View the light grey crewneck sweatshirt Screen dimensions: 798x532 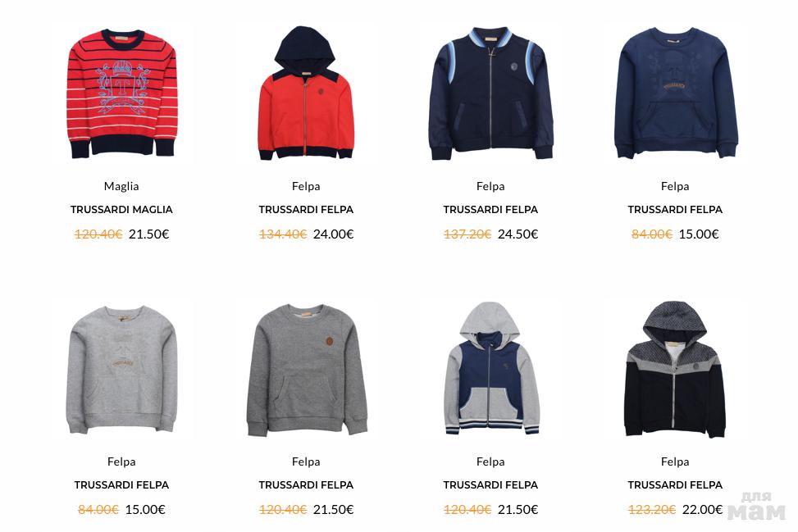tap(121, 370)
